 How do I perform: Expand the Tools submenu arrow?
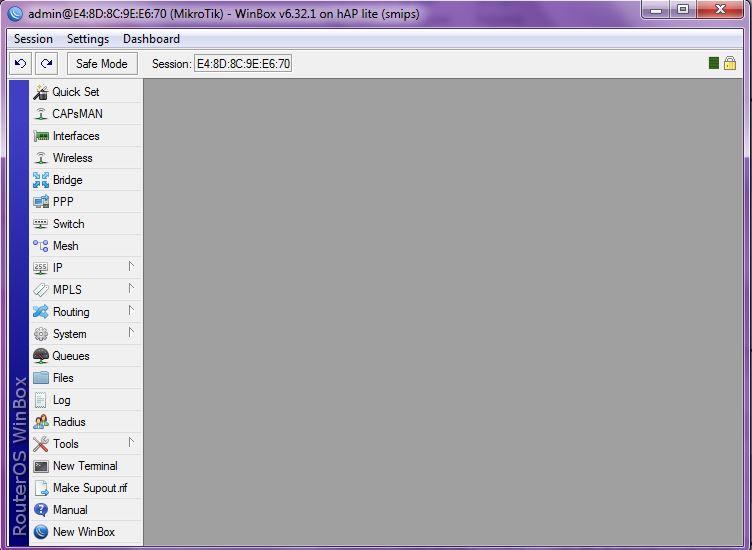coord(131,443)
